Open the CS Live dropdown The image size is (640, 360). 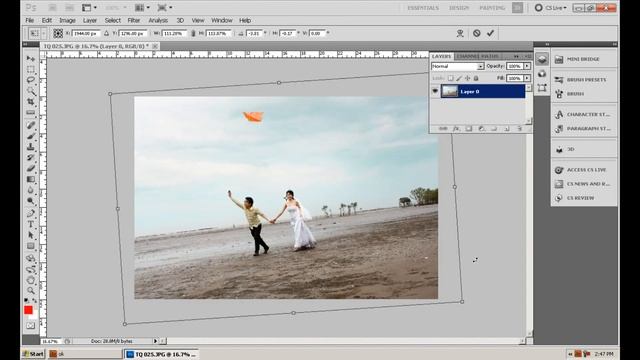coord(551,8)
